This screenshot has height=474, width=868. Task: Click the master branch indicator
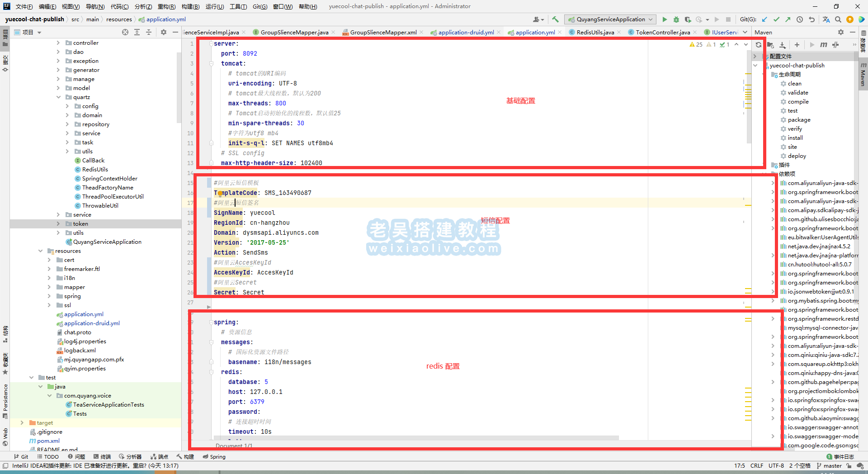pyautogui.click(x=829, y=466)
